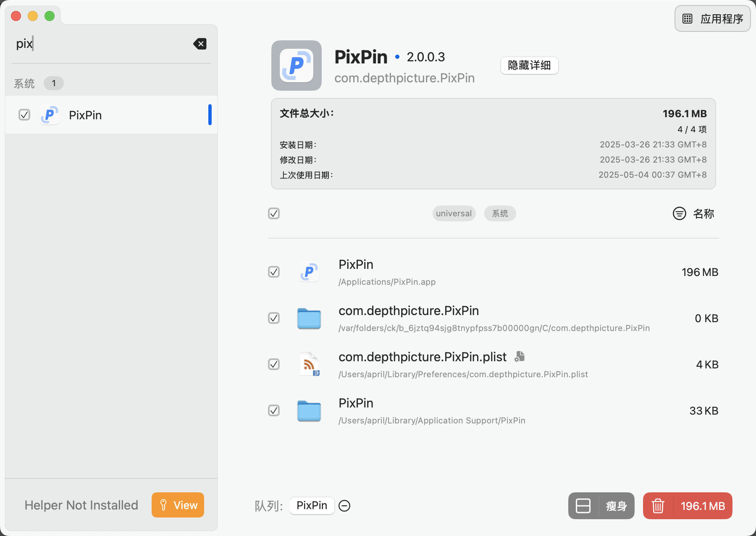Click the 修改日期 date value

[x=653, y=160]
